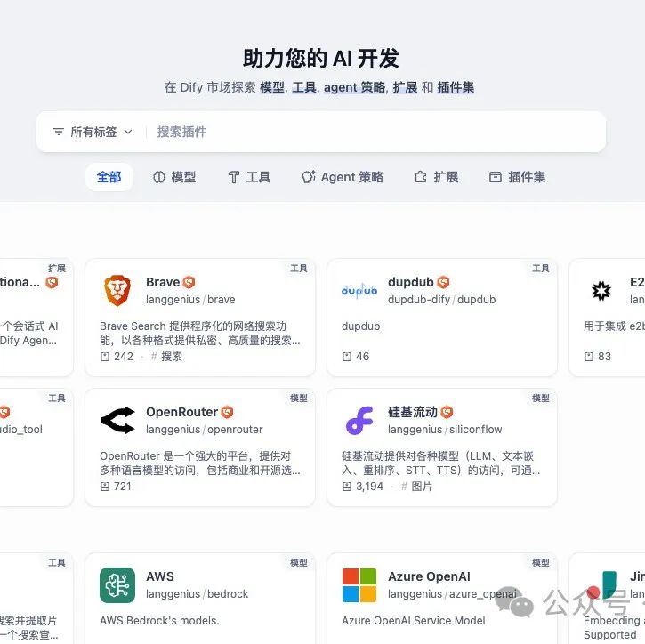The height and width of the screenshot is (644, 645).
Task: Click the verified badge next to 硅基流动
Action: (447, 412)
